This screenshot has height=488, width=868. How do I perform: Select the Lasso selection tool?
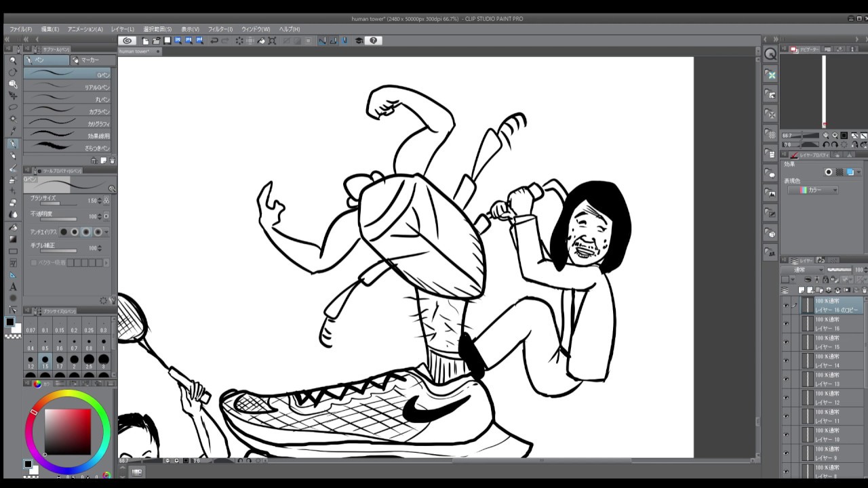tap(13, 107)
